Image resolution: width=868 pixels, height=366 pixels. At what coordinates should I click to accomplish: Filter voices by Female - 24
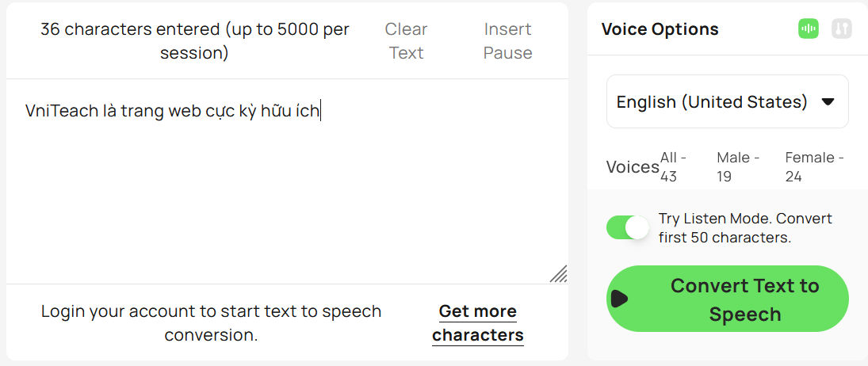pyautogui.click(x=814, y=167)
